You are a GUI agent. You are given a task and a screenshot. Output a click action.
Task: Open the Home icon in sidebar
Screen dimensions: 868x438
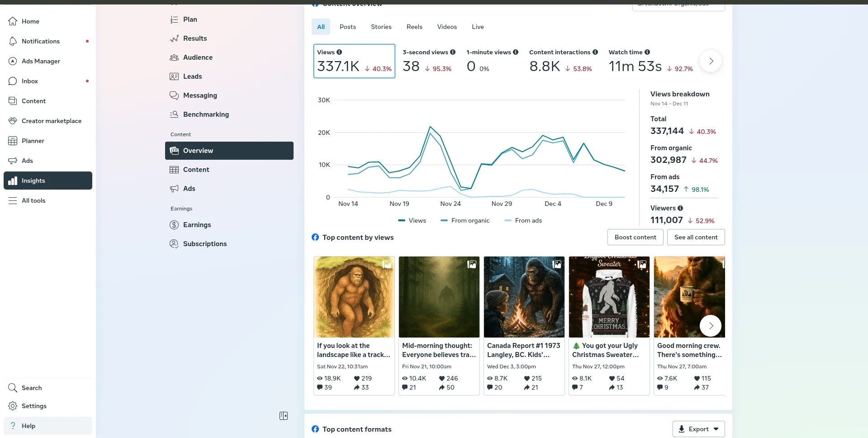point(13,21)
